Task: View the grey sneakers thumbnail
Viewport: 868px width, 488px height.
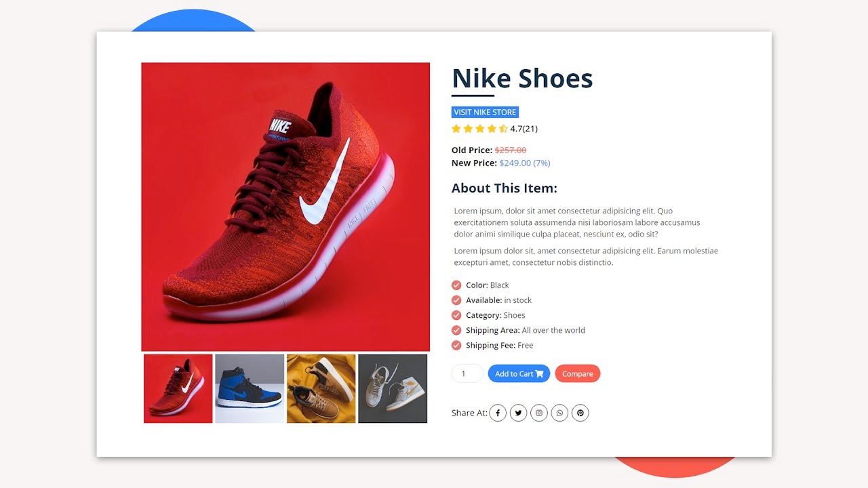Action: pos(393,388)
